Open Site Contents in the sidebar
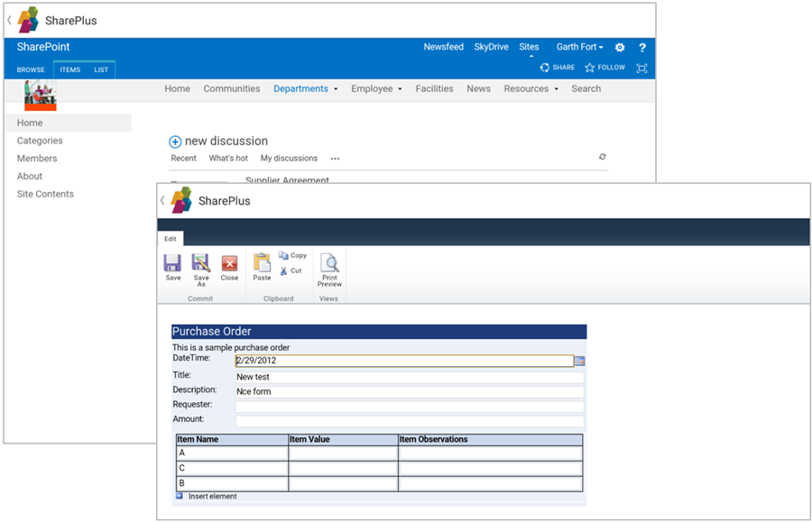This screenshot has height=522, width=812. [x=45, y=194]
